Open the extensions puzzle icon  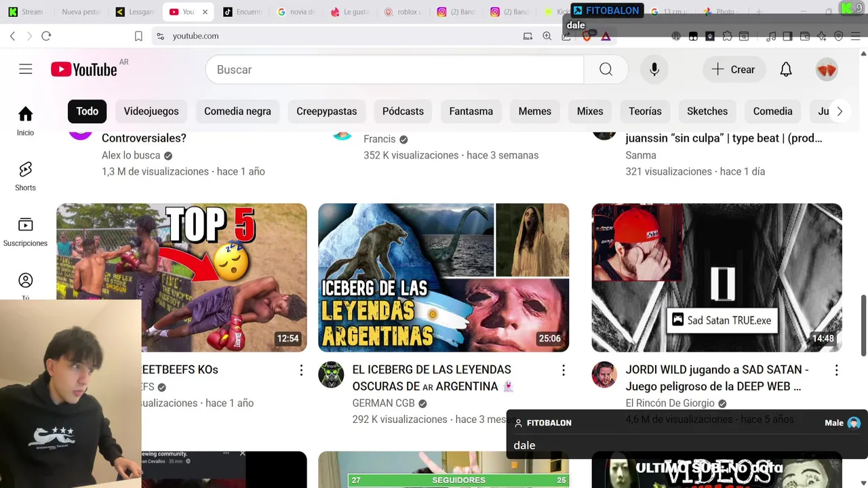tap(727, 36)
